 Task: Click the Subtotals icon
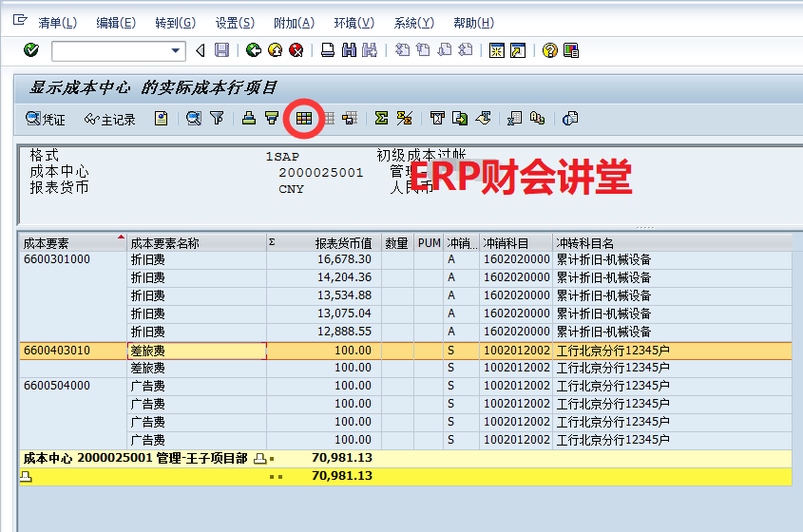[404, 119]
